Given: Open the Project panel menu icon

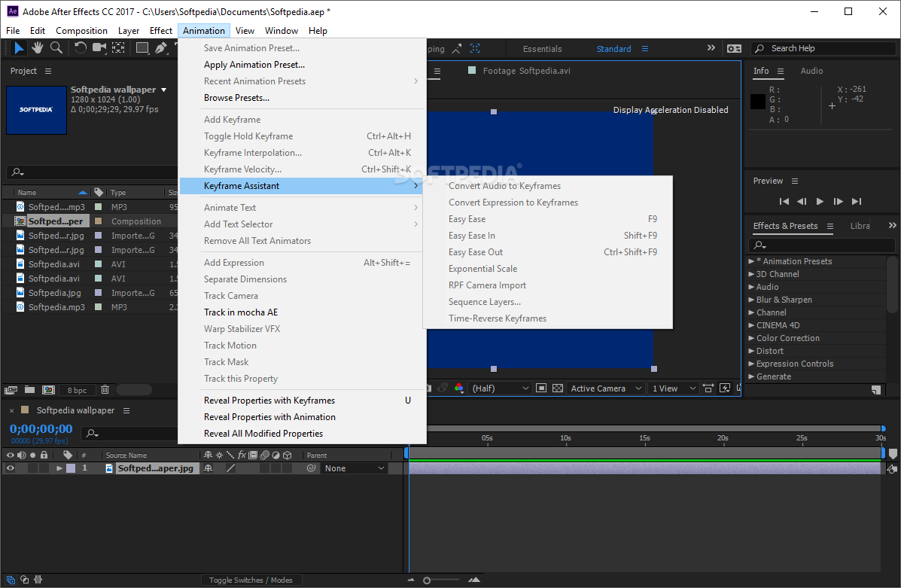Looking at the screenshot, I should (x=48, y=72).
